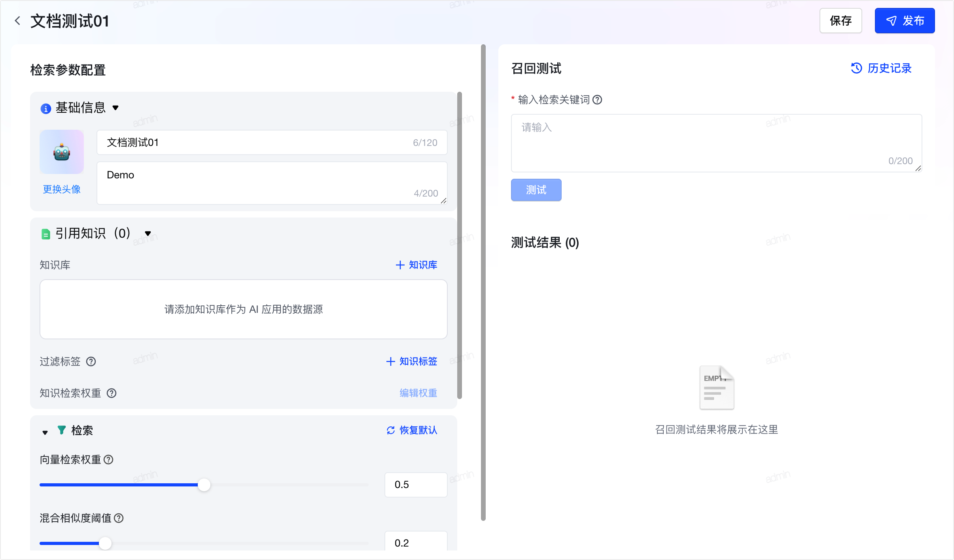Click the EMPTY placeholder document icon
This screenshot has height=560, width=954.
(x=717, y=388)
